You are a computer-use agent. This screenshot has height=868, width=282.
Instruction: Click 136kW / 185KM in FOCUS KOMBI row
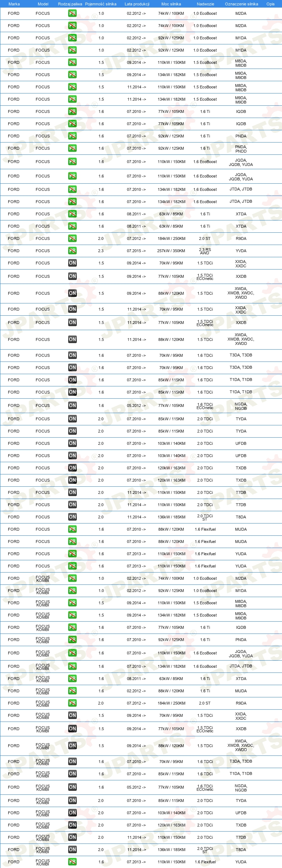(x=171, y=850)
